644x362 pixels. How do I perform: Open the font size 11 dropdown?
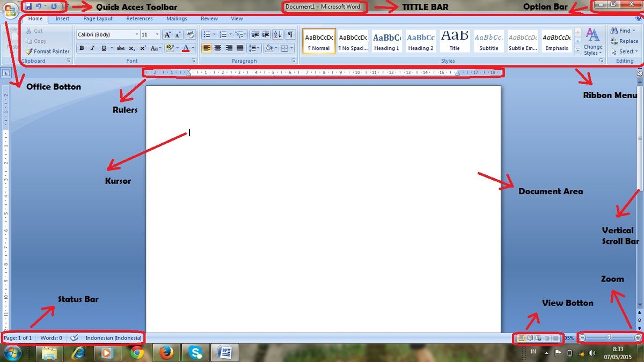pyautogui.click(x=157, y=34)
